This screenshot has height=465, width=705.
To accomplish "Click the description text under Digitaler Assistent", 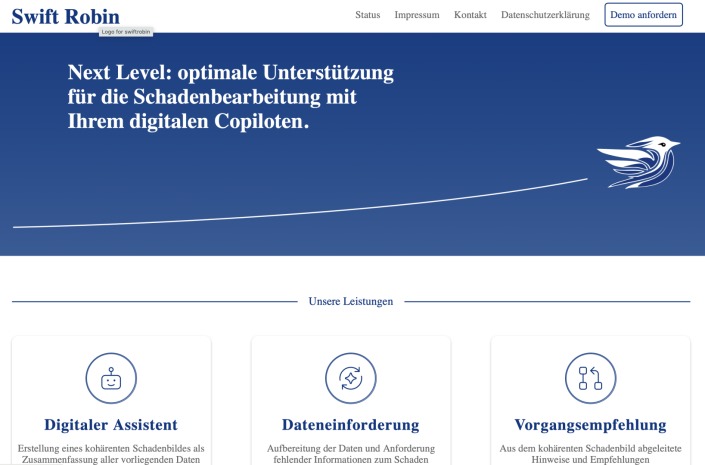I will pyautogui.click(x=111, y=453).
